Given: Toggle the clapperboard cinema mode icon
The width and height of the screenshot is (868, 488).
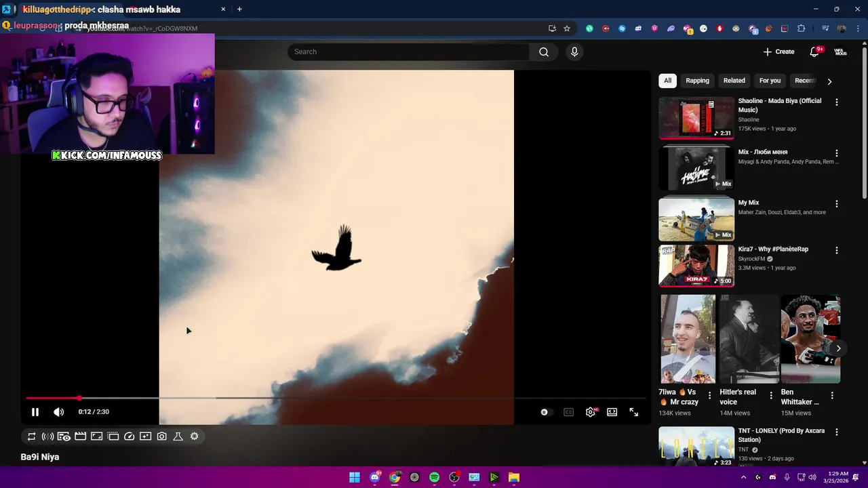Looking at the screenshot, I should point(80,436).
